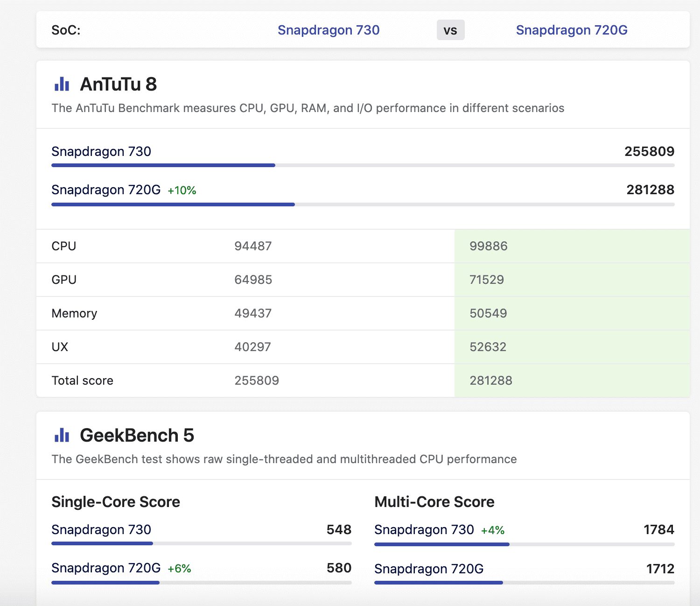Click the GPU row label
This screenshot has width=700, height=606.
tap(64, 280)
